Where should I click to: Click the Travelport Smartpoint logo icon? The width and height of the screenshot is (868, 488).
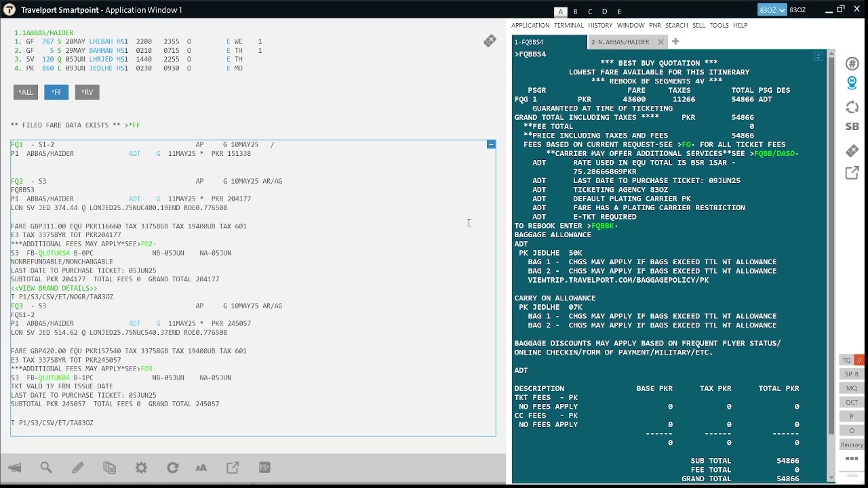[x=9, y=9]
